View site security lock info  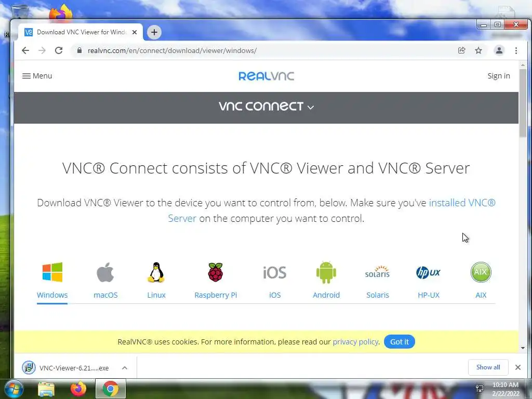click(x=79, y=50)
